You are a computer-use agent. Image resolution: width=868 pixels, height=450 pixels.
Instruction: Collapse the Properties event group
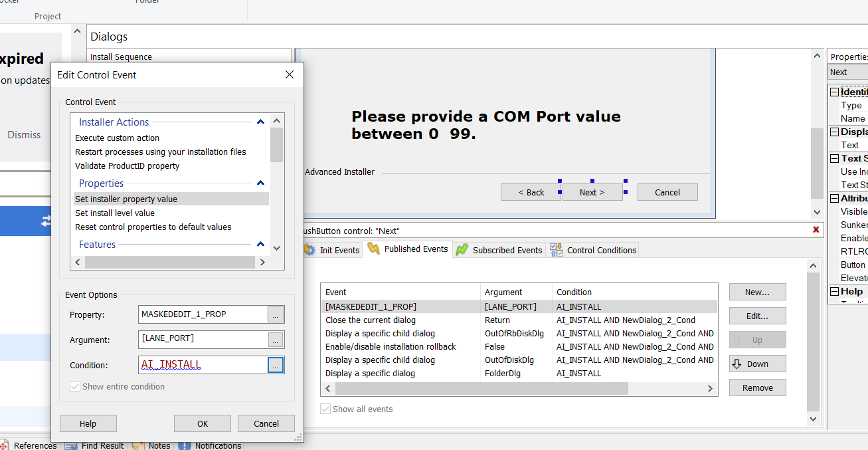tap(260, 183)
